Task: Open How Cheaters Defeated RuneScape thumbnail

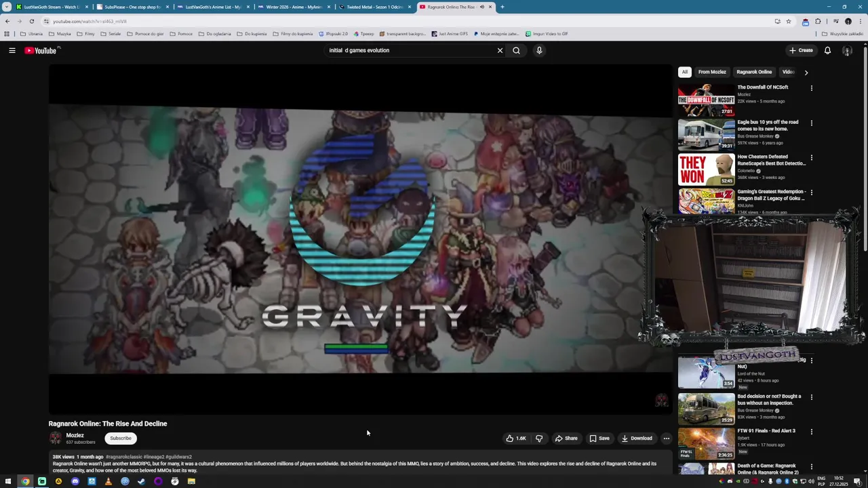Action: 706,169
